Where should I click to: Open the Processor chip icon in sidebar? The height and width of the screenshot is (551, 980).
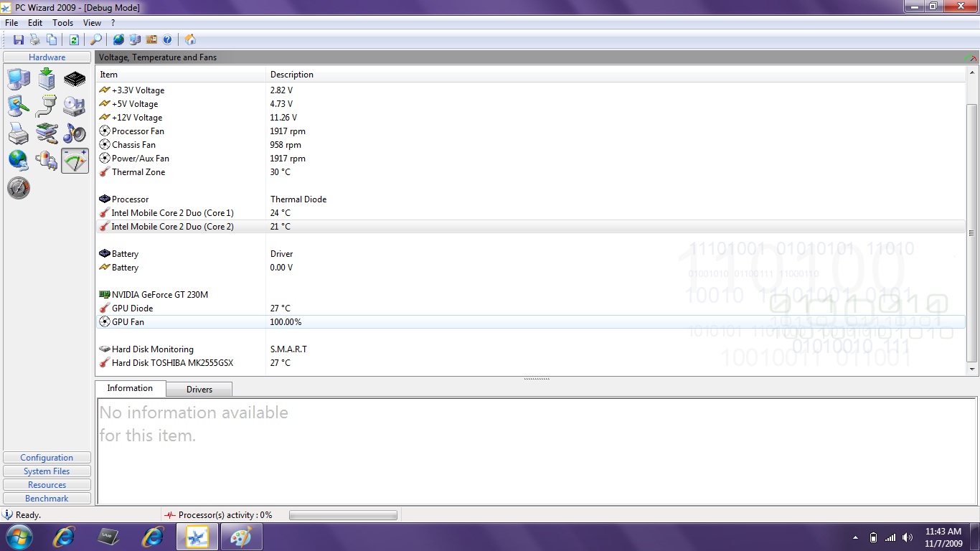75,79
